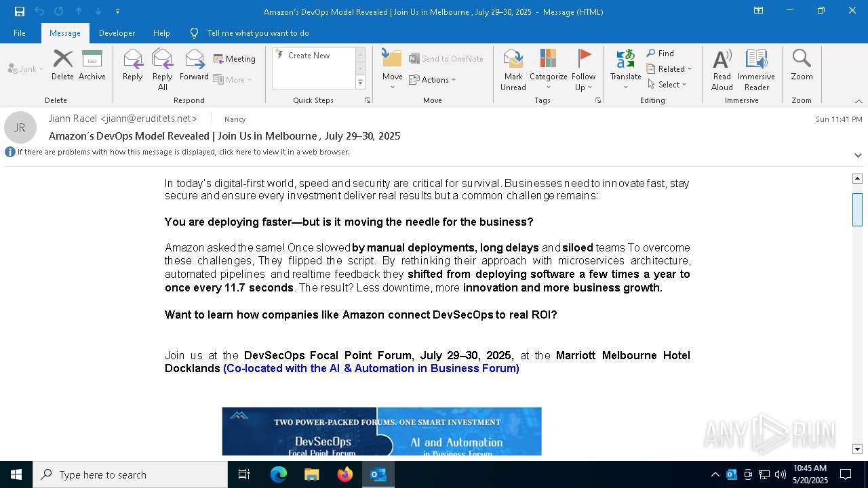Switch to the Message ribbon tab
The image size is (868, 488).
coord(65,33)
